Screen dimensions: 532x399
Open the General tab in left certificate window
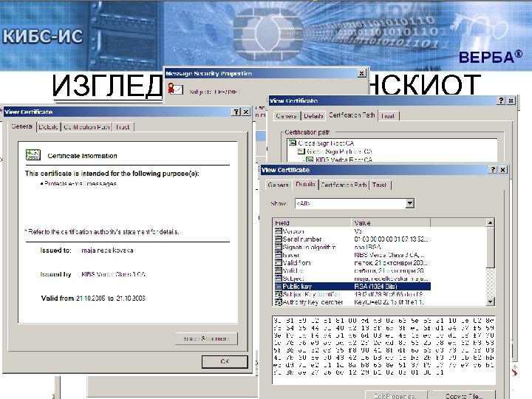(21, 126)
